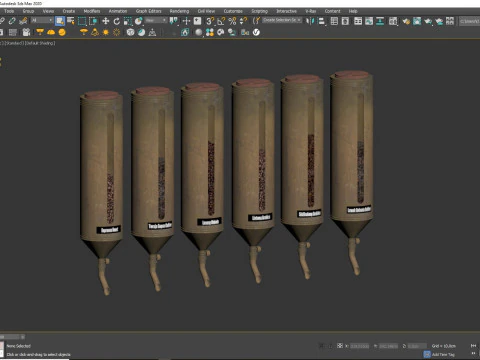This screenshot has width=480, height=360.
Task: Click the white V-Ray logo circle icon
Action: [x=256, y=32]
